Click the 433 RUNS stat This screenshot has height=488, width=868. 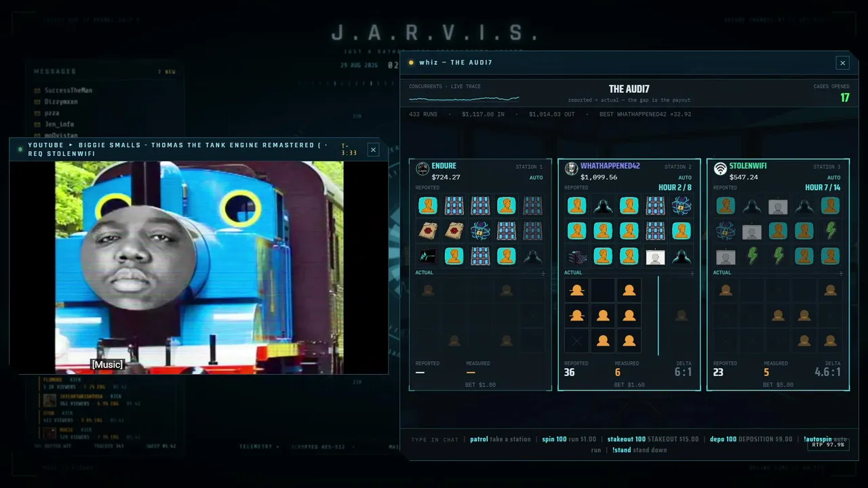423,115
